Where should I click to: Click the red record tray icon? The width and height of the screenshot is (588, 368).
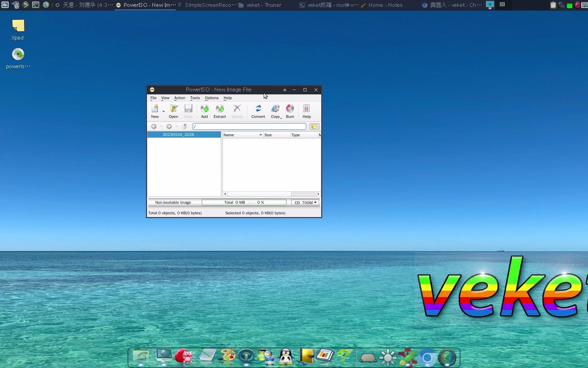(578, 5)
